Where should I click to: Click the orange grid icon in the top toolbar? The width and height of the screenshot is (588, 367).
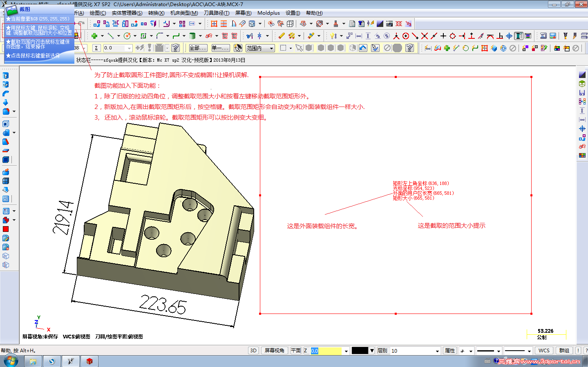[x=214, y=24]
